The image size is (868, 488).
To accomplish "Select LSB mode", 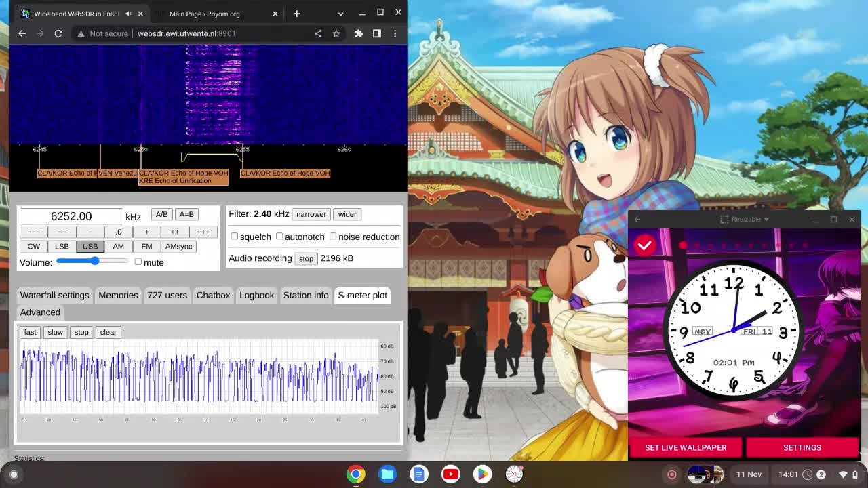I will pyautogui.click(x=62, y=246).
